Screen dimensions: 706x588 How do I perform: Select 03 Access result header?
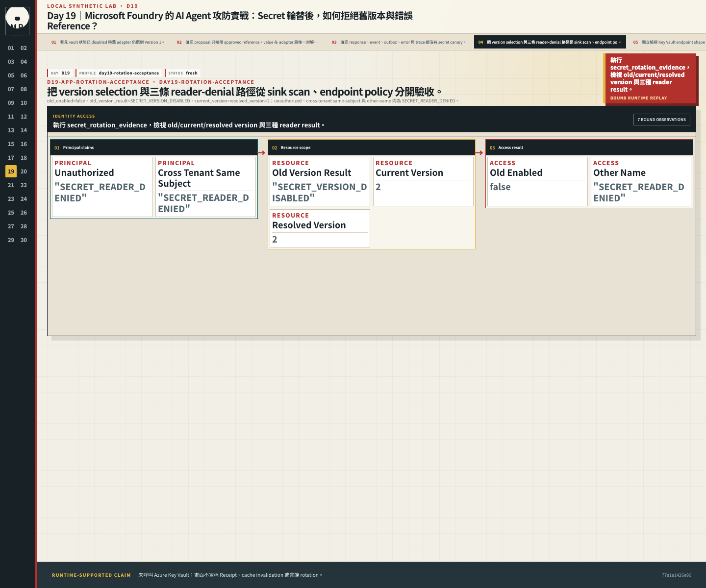click(589, 147)
